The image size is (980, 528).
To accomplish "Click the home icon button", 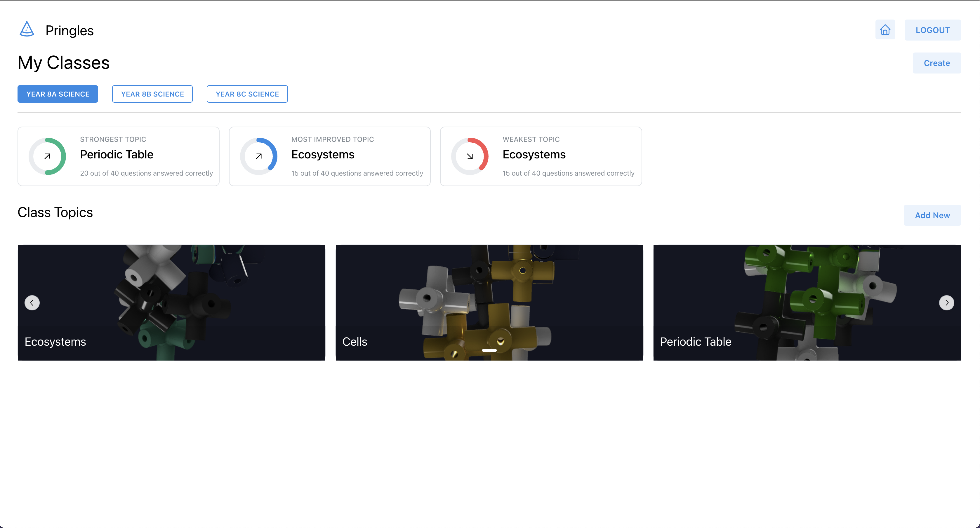I will [x=885, y=30].
